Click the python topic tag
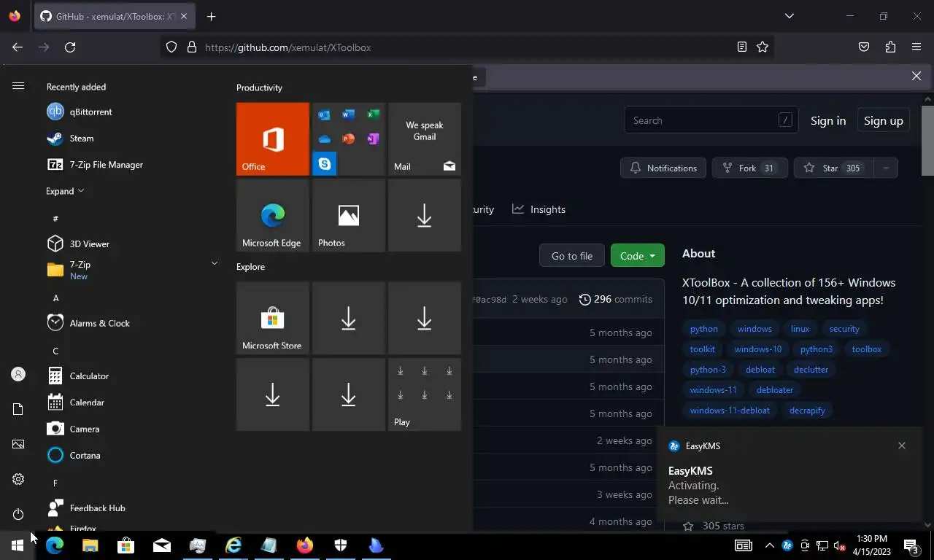 pos(703,329)
